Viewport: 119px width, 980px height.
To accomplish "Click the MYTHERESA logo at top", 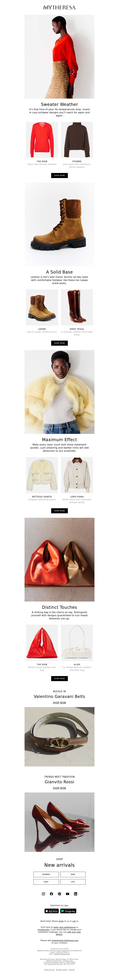I will (x=59, y=7).
